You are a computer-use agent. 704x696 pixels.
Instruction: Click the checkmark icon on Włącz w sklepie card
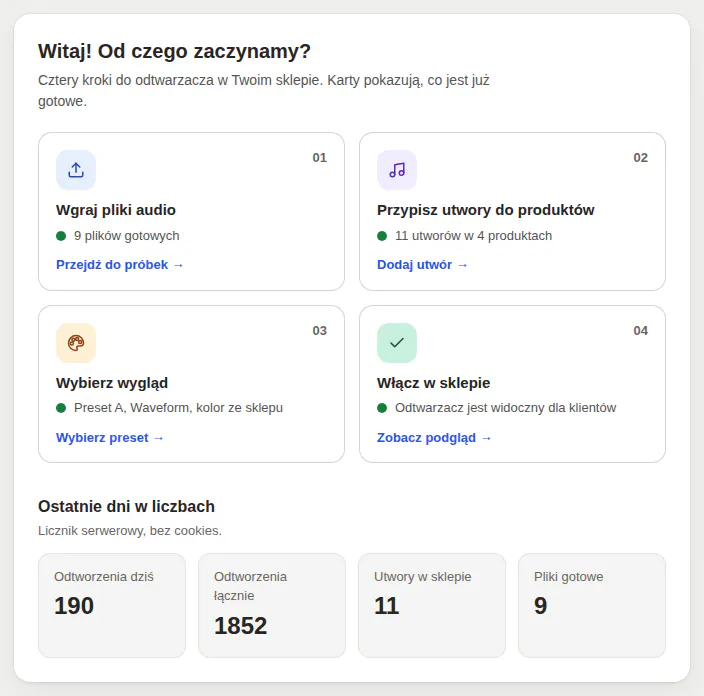(x=397, y=343)
